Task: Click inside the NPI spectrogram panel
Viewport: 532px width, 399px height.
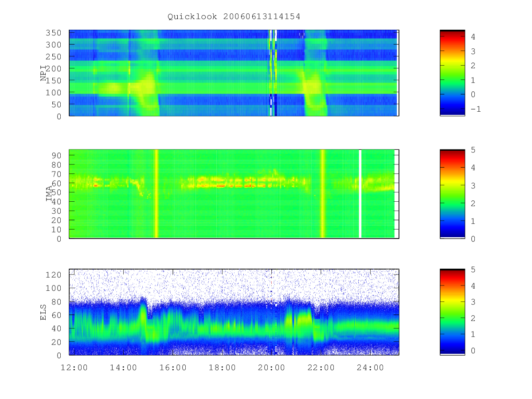Action: tap(234, 73)
